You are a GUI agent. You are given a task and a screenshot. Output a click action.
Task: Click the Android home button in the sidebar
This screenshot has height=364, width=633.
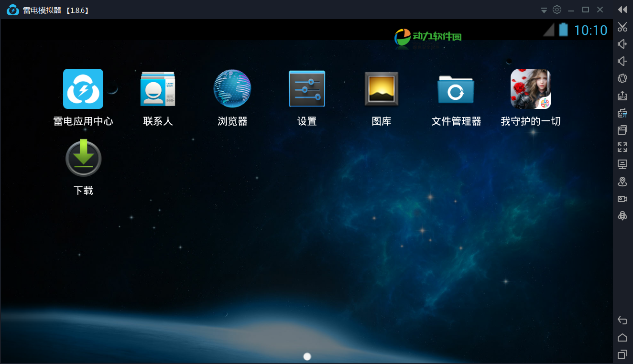[622, 337]
